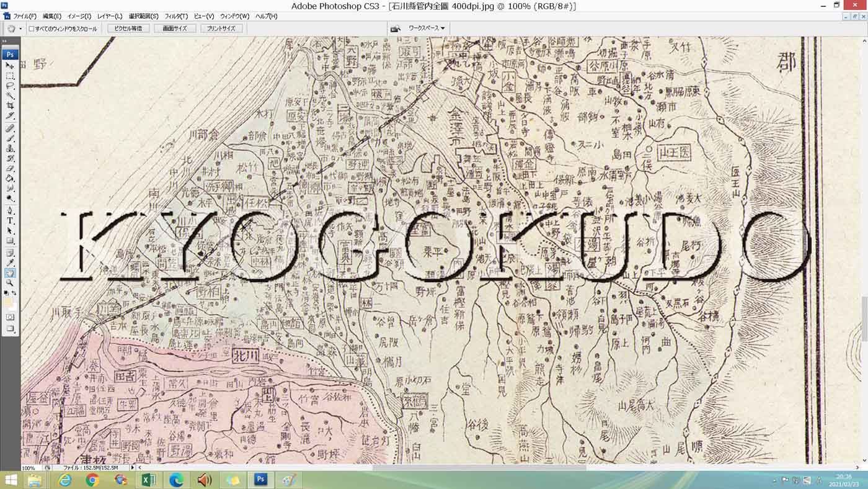The height and width of the screenshot is (489, 868).
Task: Select the Move tool
Action: point(10,65)
